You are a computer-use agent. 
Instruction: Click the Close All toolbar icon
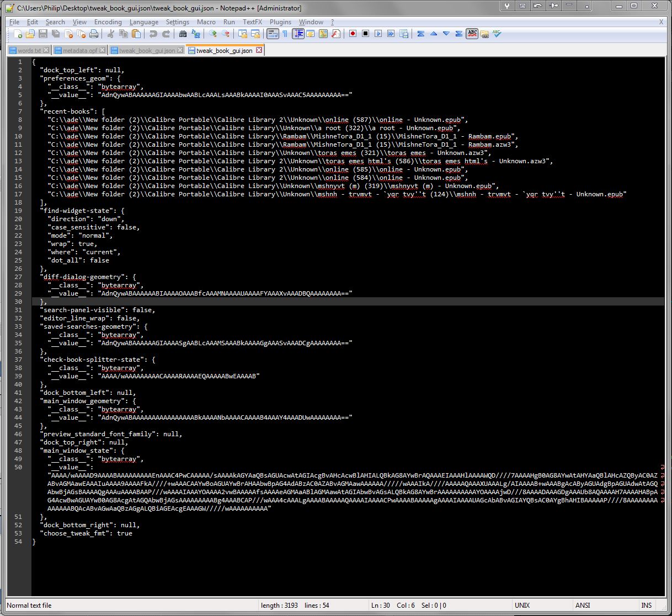82,34
